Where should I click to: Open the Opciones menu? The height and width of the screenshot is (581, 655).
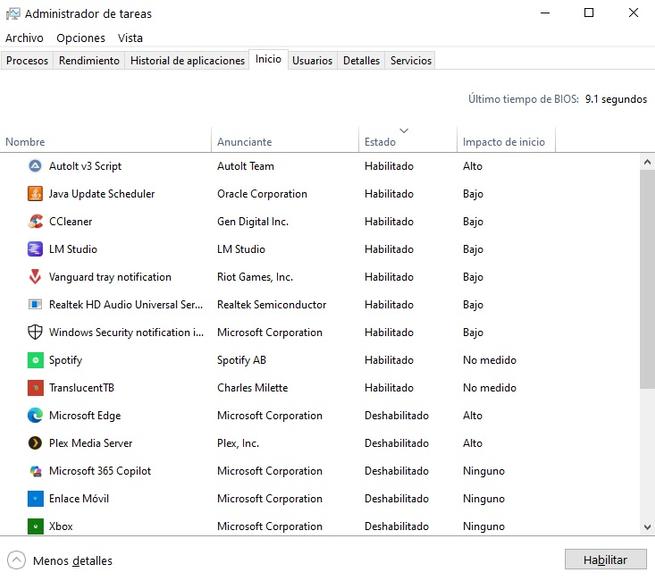pyautogui.click(x=81, y=38)
